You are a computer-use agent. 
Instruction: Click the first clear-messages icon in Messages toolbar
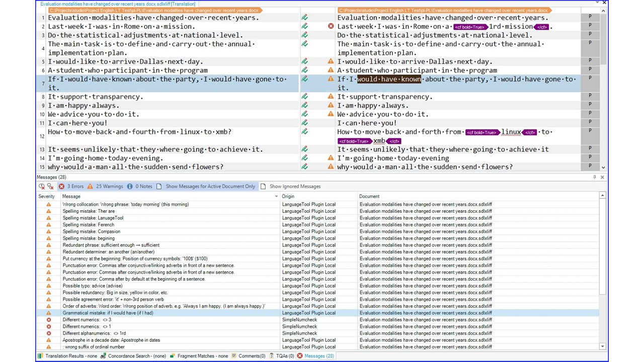click(x=42, y=187)
